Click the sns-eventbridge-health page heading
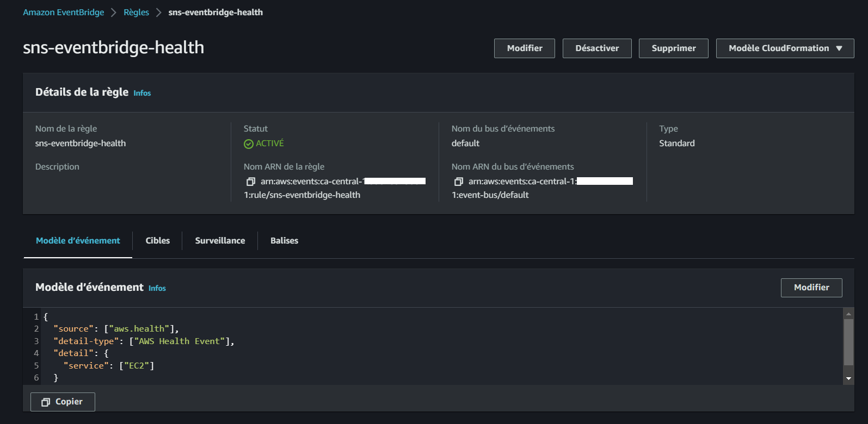The height and width of the screenshot is (424, 868). tap(113, 48)
